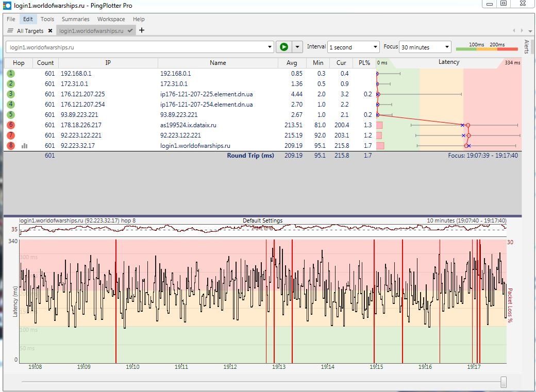Viewport: 536px width, 392px height.
Task: Close the All Targets tab with X
Action: click(x=51, y=31)
